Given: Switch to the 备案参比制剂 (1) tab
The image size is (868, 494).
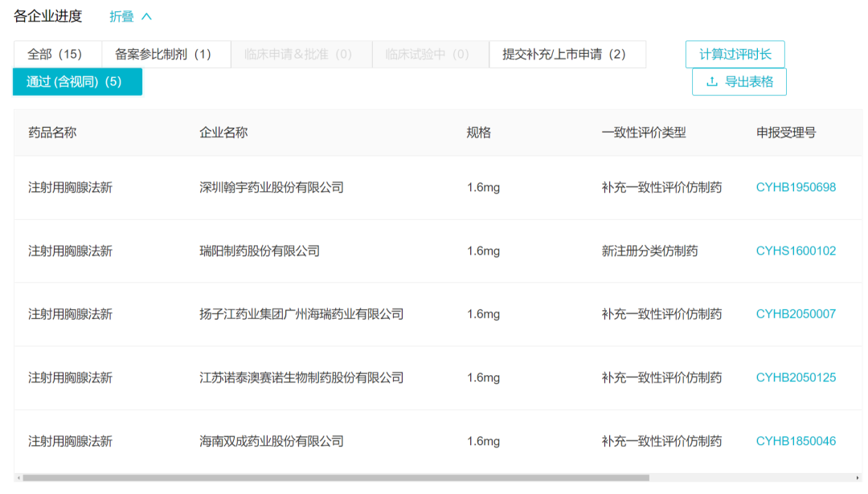Looking at the screenshot, I should pos(166,54).
